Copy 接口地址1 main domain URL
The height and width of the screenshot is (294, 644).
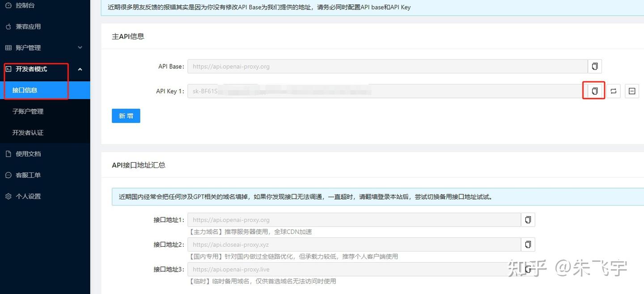point(528,219)
